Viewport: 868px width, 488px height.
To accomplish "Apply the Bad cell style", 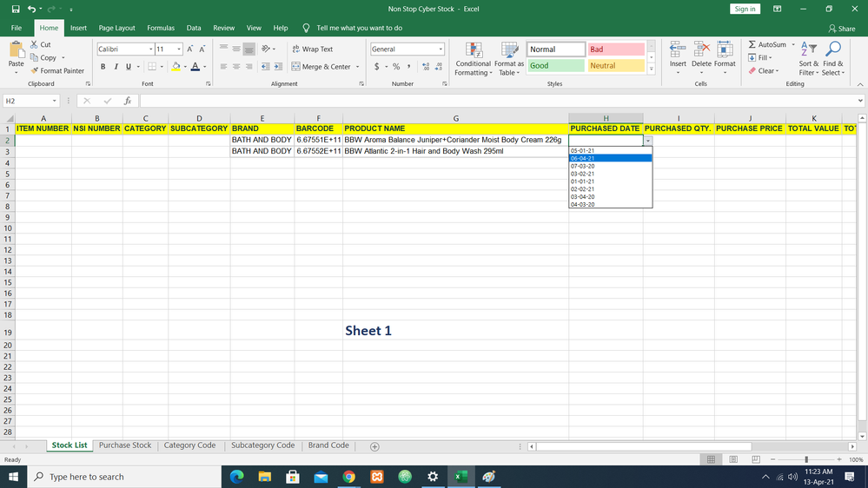I will tap(616, 49).
